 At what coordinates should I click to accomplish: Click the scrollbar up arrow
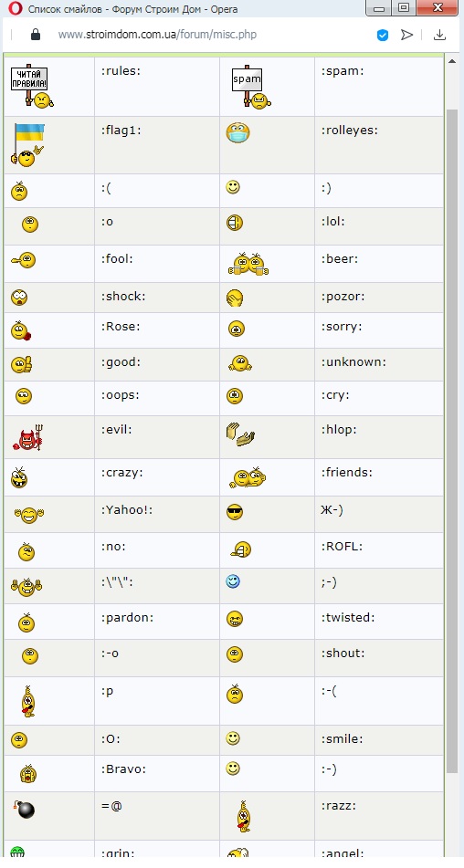coord(452,61)
